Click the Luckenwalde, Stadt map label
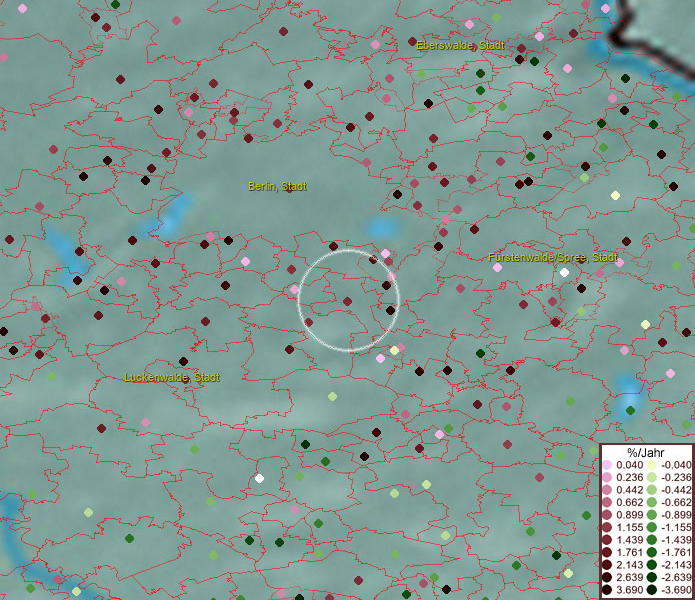This screenshot has height=600, width=695. (x=172, y=377)
